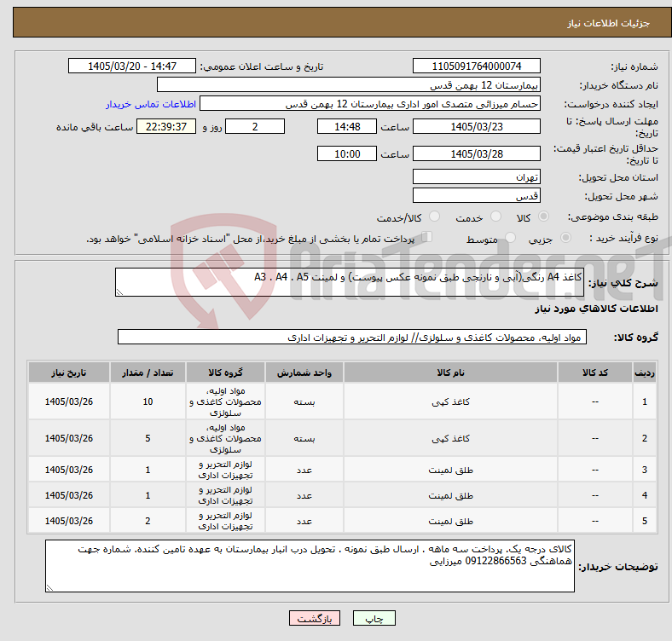Click the remaining time field 22:39:37
Image resolution: width=672 pixels, height=641 pixels.
click(x=166, y=126)
